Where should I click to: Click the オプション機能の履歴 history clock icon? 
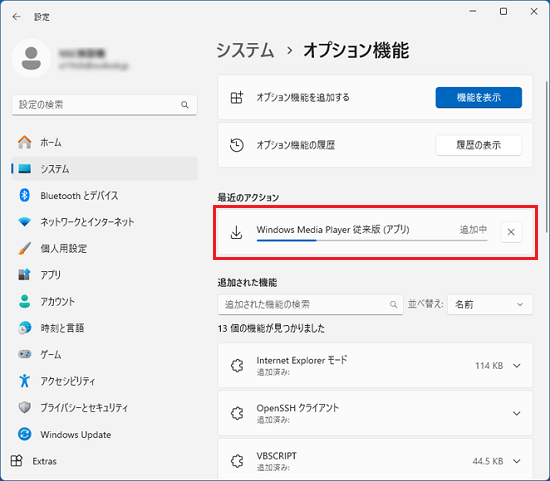click(x=237, y=145)
